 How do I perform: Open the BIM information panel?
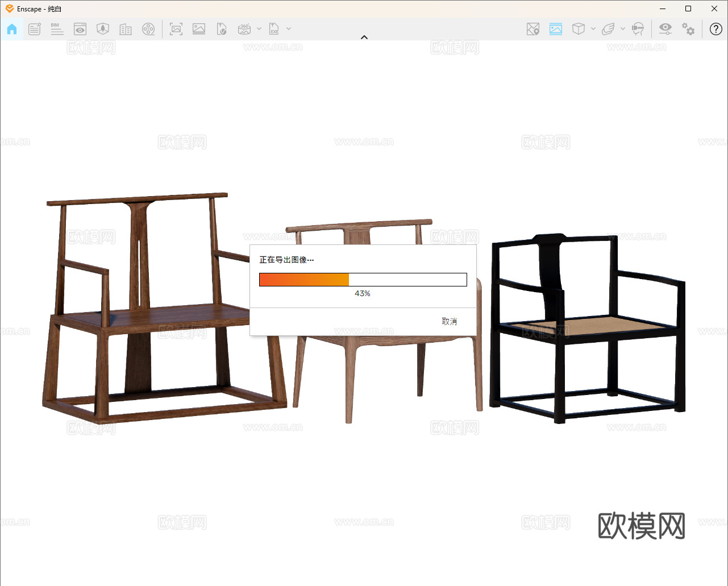(x=57, y=29)
